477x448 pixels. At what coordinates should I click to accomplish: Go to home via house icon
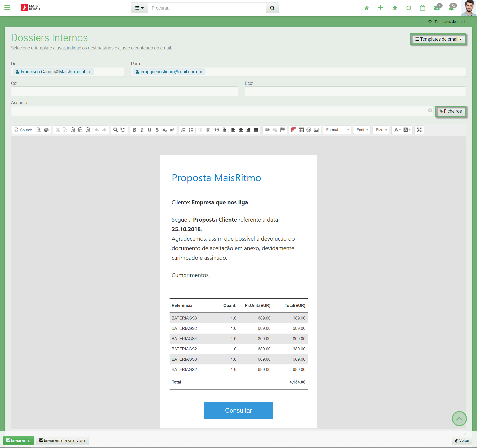click(366, 8)
